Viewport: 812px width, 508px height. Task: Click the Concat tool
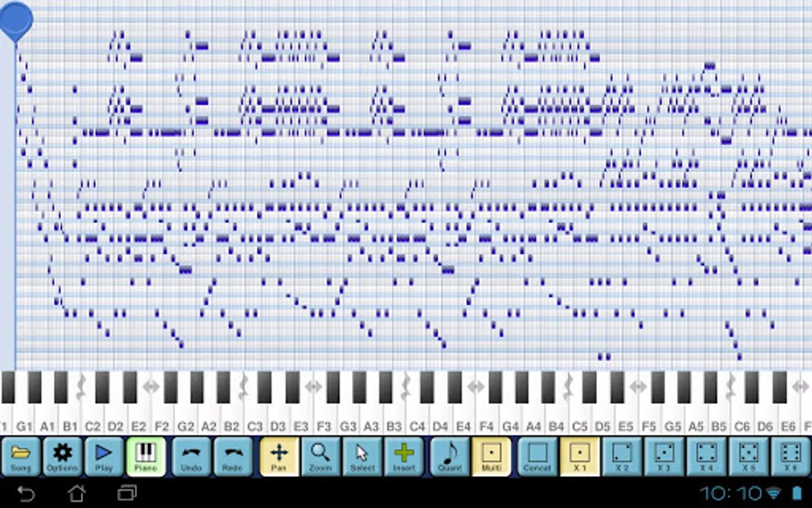click(x=537, y=456)
